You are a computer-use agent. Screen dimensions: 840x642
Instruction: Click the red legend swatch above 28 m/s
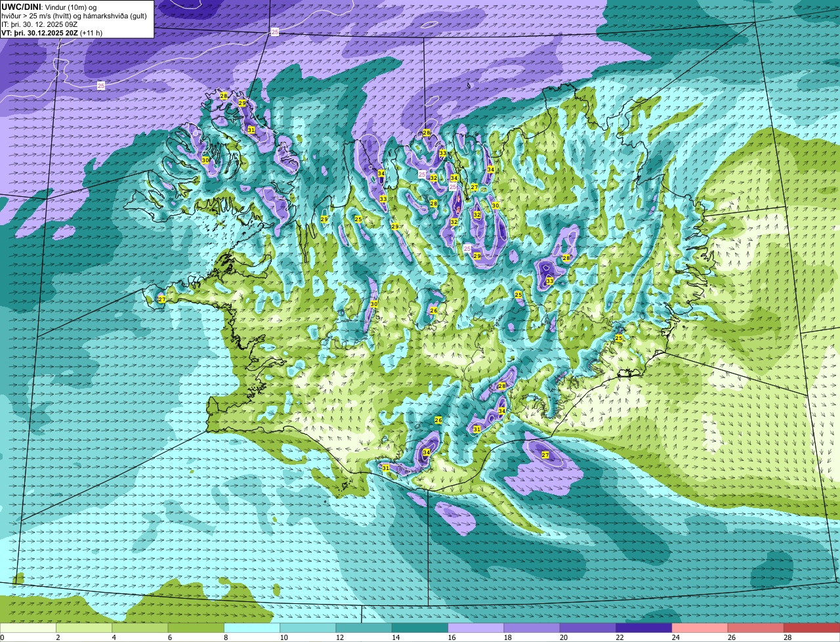click(x=812, y=628)
